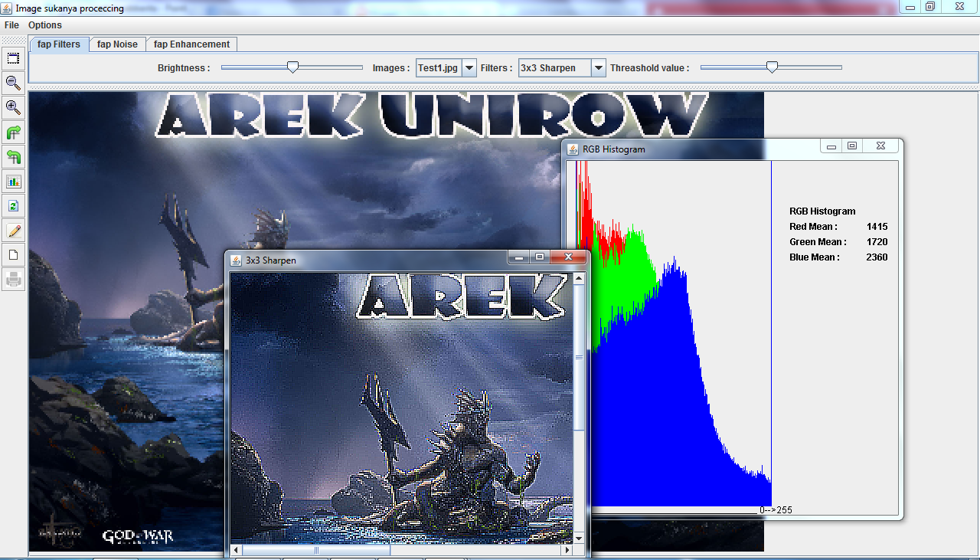Screen dimensions: 980x560
Task: Open the RGB histogram chart icon
Action: coord(12,181)
